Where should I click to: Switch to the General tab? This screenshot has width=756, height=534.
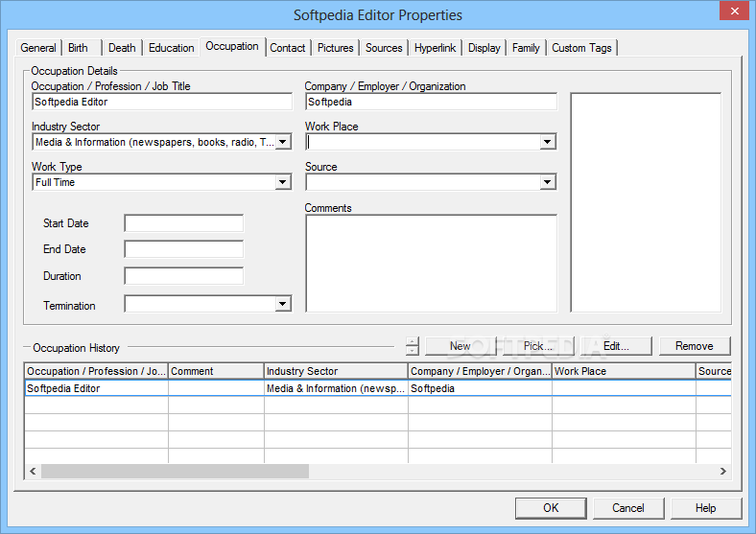[x=38, y=48]
